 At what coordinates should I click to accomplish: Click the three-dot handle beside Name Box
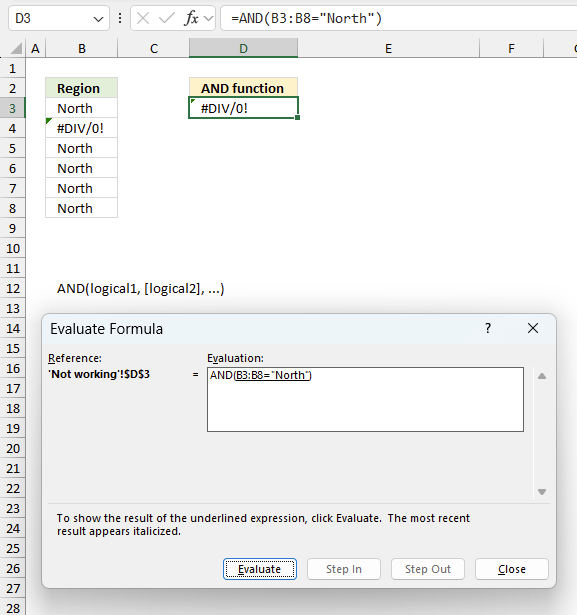[120, 18]
